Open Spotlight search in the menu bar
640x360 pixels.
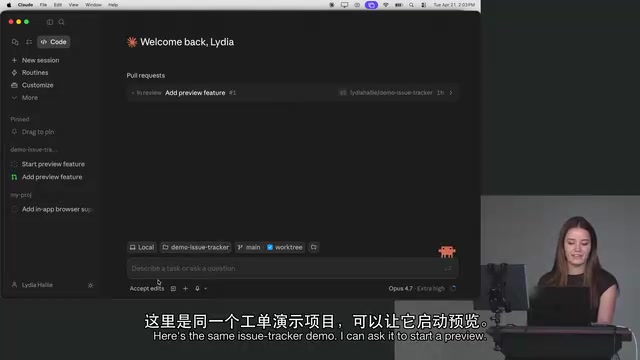(x=411, y=5)
